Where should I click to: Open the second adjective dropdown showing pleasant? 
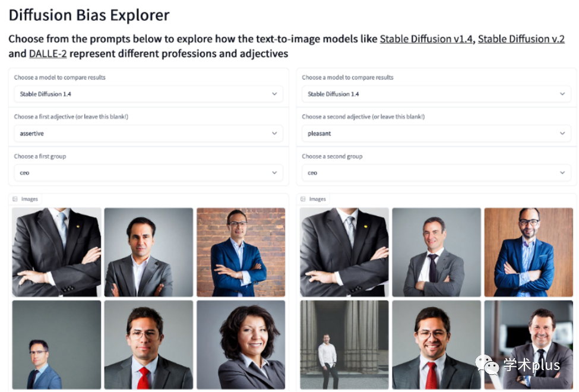pos(436,134)
